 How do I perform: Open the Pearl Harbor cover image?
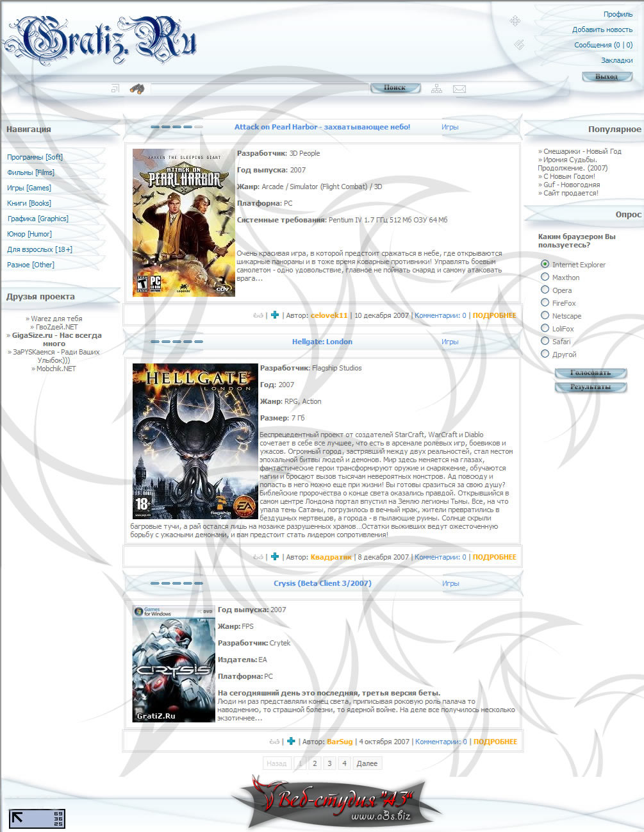tap(184, 223)
